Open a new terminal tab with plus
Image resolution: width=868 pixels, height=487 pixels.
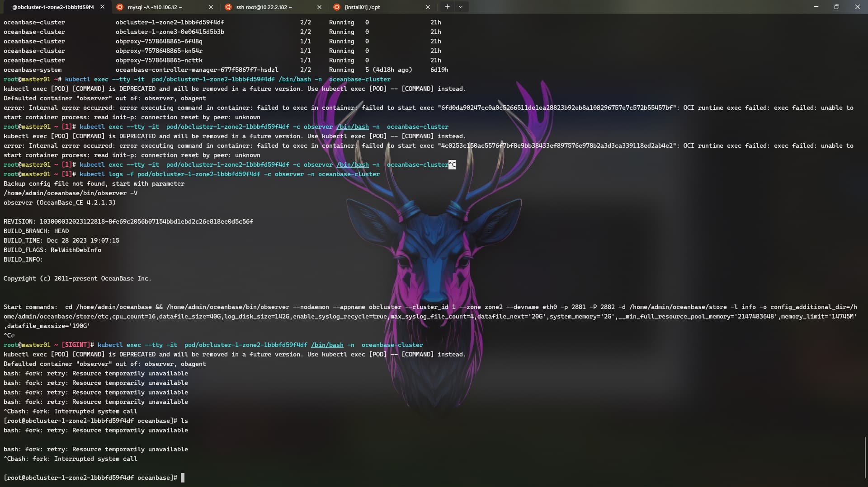point(447,7)
